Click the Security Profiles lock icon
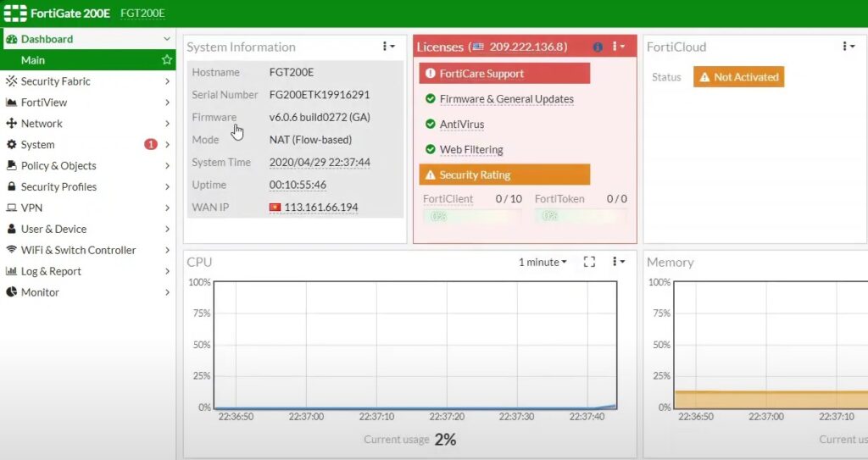Viewport: 868px width, 460px height. point(11,186)
